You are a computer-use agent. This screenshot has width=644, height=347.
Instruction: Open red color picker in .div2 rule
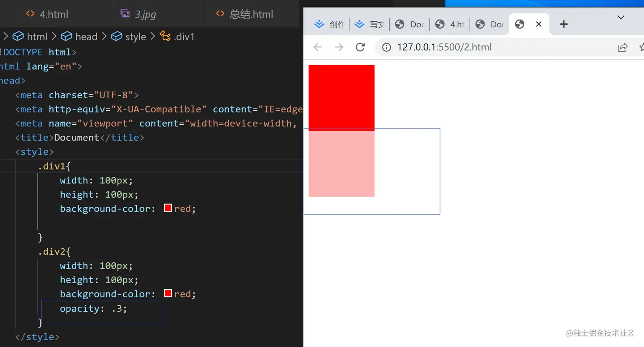168,293
